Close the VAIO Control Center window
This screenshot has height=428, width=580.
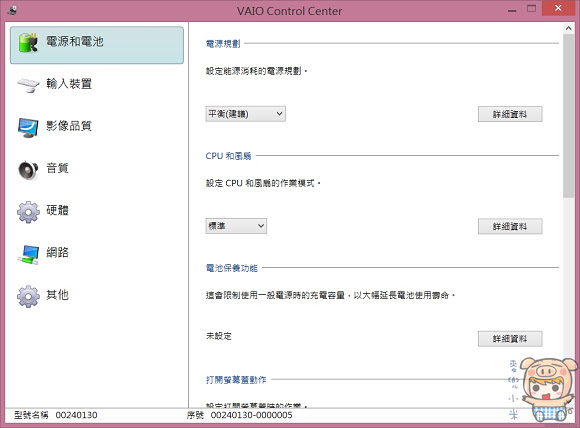click(558, 8)
